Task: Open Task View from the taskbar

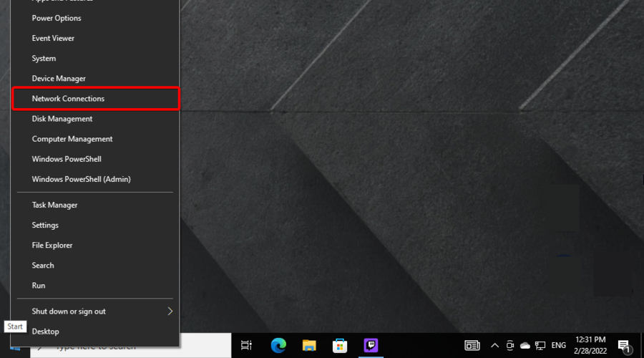Action: pos(246,345)
